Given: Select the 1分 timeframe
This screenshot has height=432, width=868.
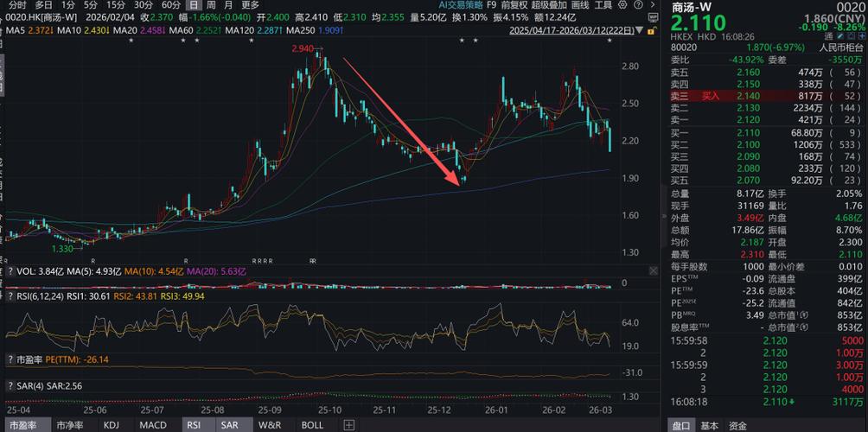Looking at the screenshot, I should coord(68,5).
